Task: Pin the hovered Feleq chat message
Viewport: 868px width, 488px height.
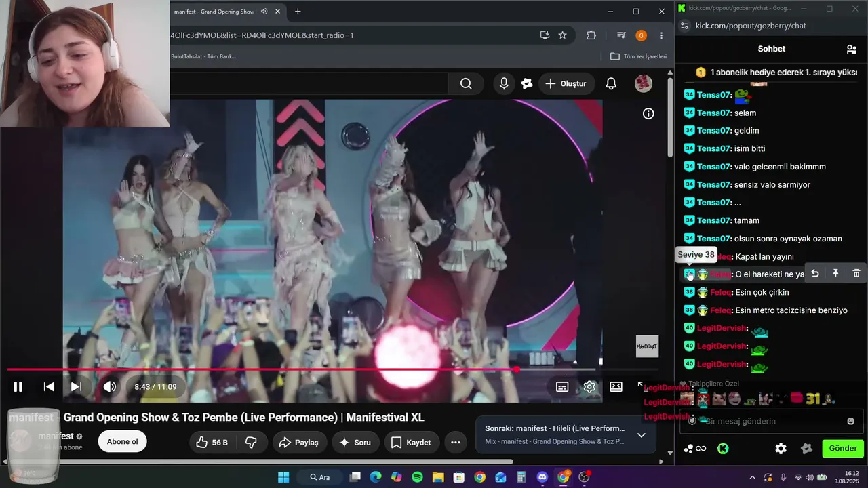Action: pos(835,273)
